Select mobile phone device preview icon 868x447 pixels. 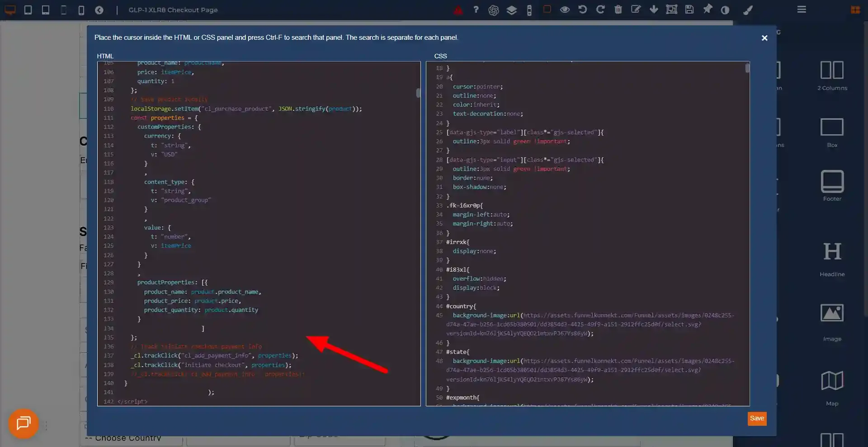click(x=81, y=10)
